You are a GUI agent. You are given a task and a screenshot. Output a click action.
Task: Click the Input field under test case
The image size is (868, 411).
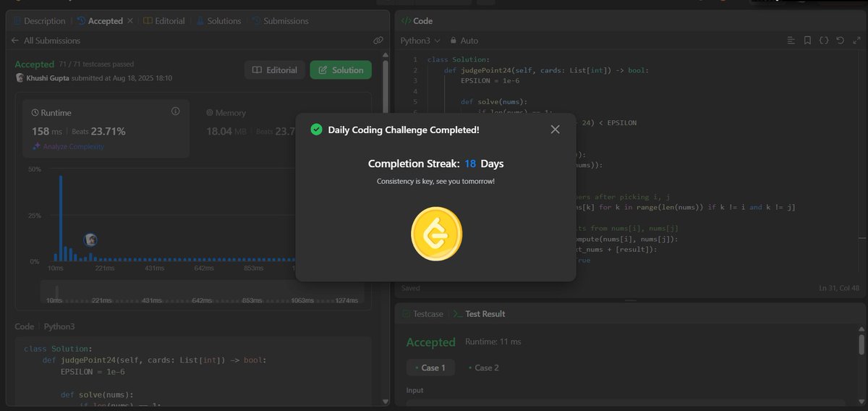pyautogui.click(x=625, y=404)
